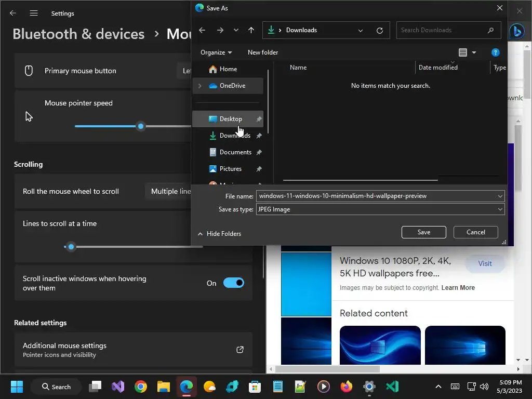Open view options dropdown arrow

coord(474,52)
